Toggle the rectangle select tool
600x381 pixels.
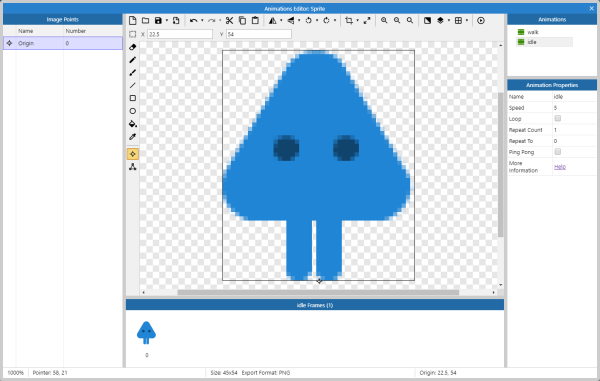tap(132, 34)
